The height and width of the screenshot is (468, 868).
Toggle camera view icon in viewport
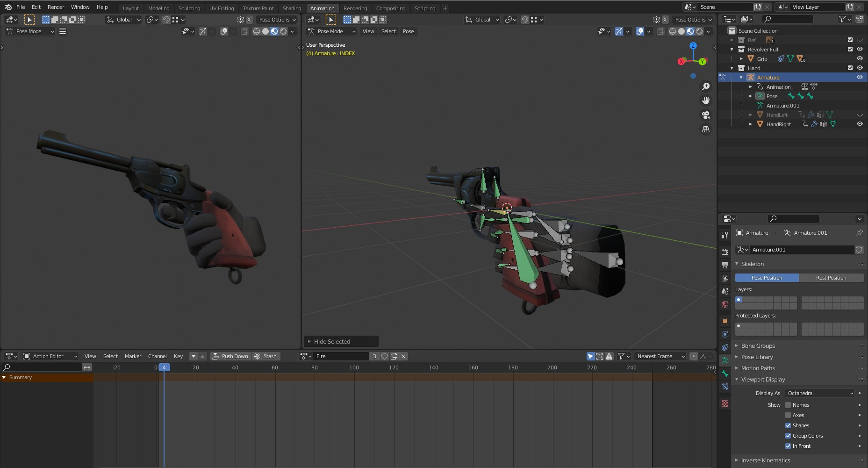tap(706, 115)
